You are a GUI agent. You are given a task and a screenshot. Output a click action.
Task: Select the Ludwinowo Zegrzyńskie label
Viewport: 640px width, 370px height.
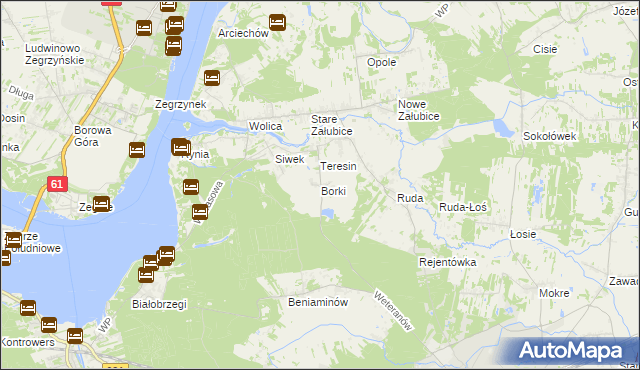tap(55, 54)
